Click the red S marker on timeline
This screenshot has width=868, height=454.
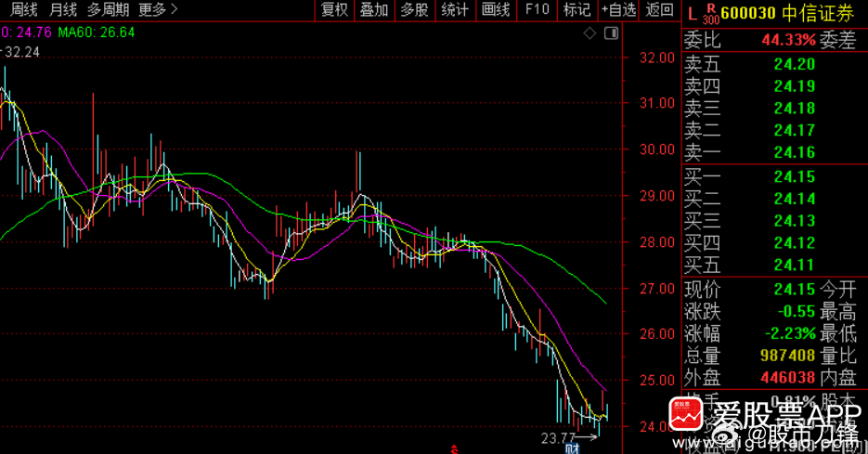[x=455, y=449]
